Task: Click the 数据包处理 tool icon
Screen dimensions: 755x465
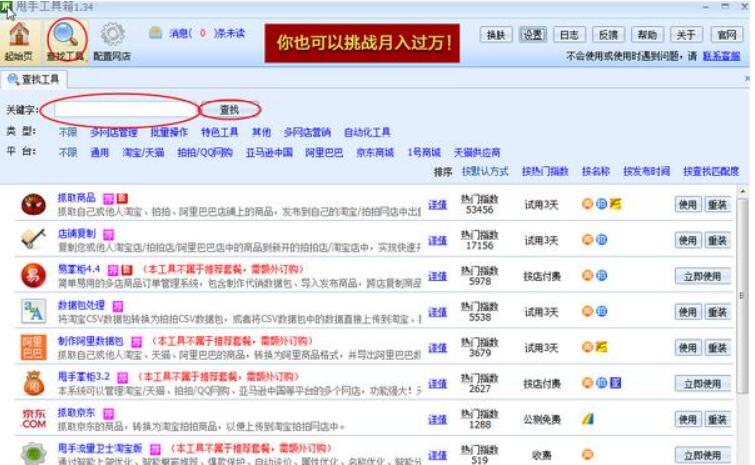Action: pos(34,311)
